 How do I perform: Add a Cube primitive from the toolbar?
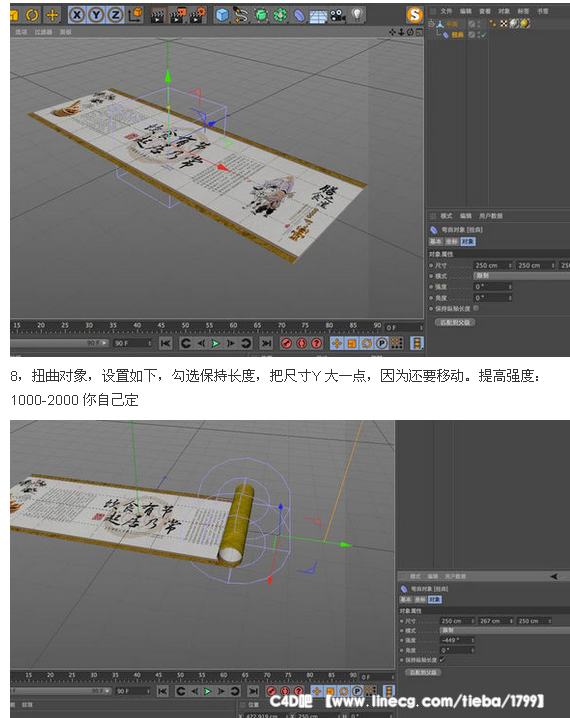(222, 15)
